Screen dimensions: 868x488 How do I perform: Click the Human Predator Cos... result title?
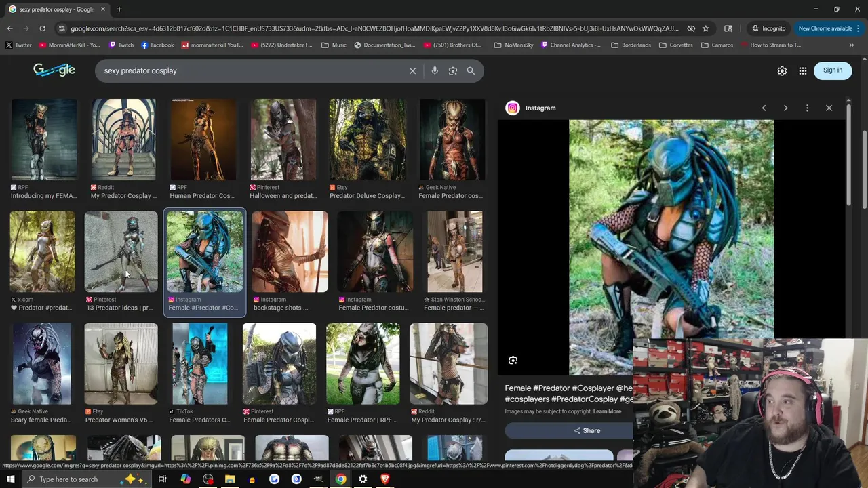[x=201, y=196]
